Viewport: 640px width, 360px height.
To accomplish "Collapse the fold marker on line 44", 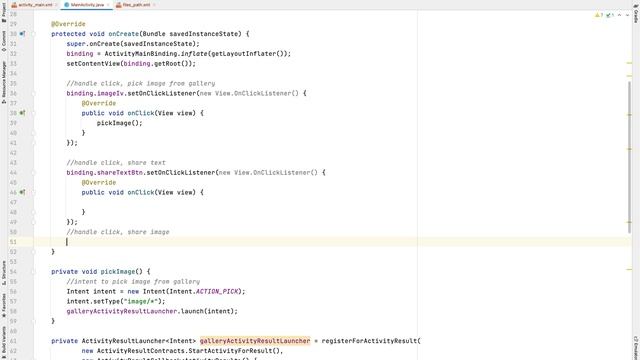I will click(33, 173).
